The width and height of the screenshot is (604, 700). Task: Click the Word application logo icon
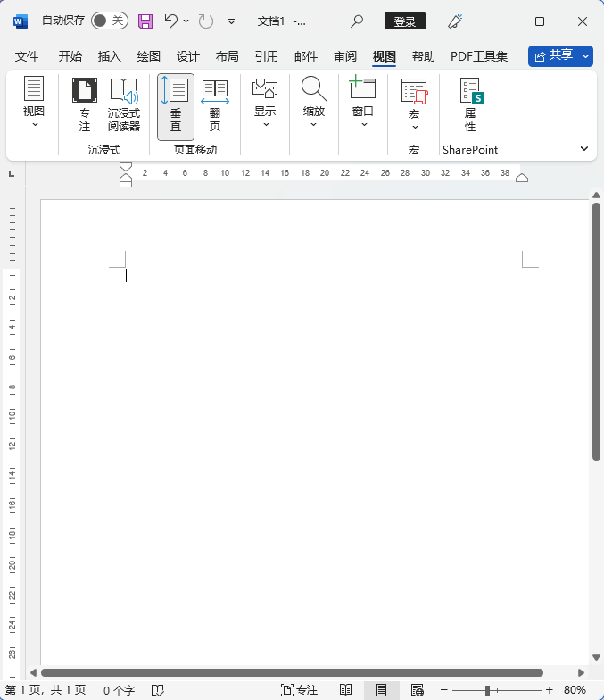21,21
